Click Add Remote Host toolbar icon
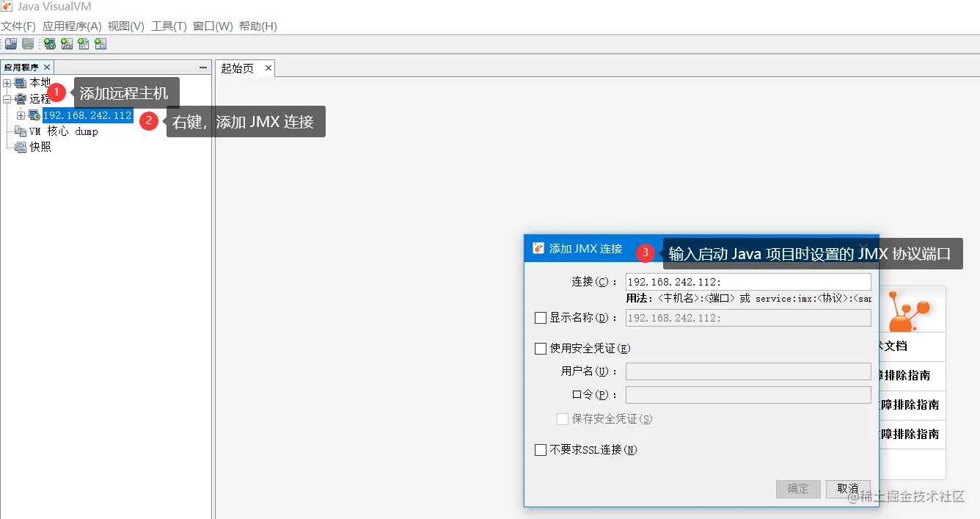This screenshot has width=980, height=519. click(x=50, y=44)
